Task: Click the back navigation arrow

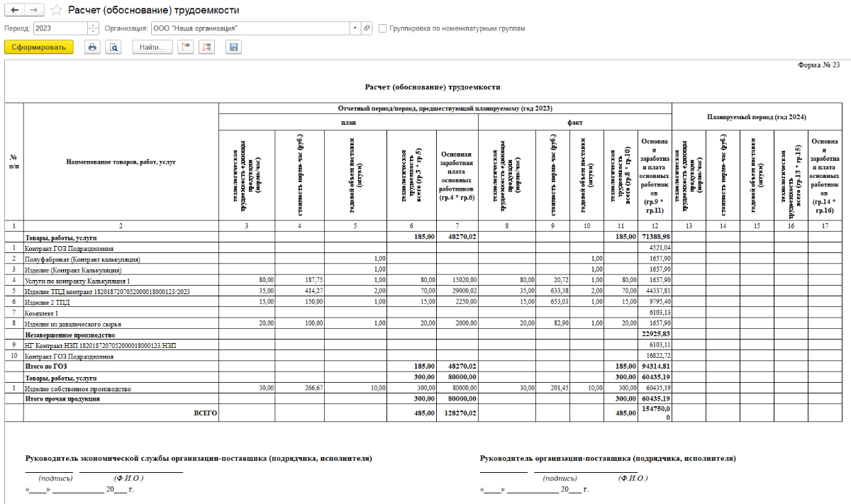Action: click(x=16, y=11)
